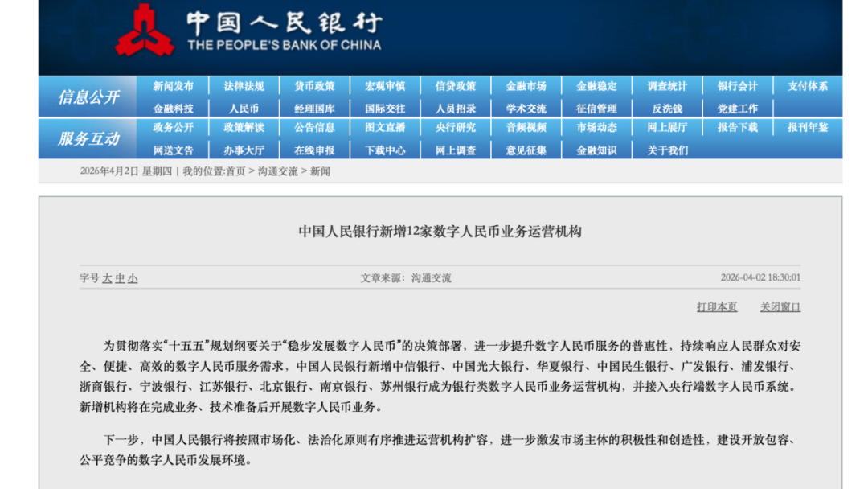Follow the 首页 breadcrumb link
868x489 pixels.
coord(235,171)
